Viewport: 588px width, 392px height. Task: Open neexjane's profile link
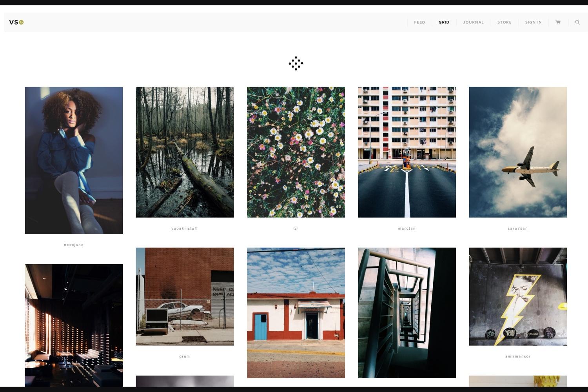point(74,244)
